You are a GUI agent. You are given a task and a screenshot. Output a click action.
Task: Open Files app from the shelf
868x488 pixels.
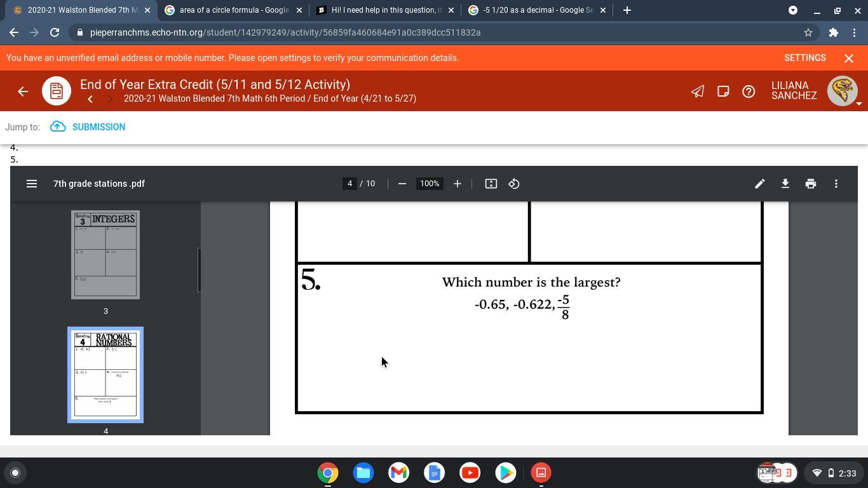click(x=363, y=473)
